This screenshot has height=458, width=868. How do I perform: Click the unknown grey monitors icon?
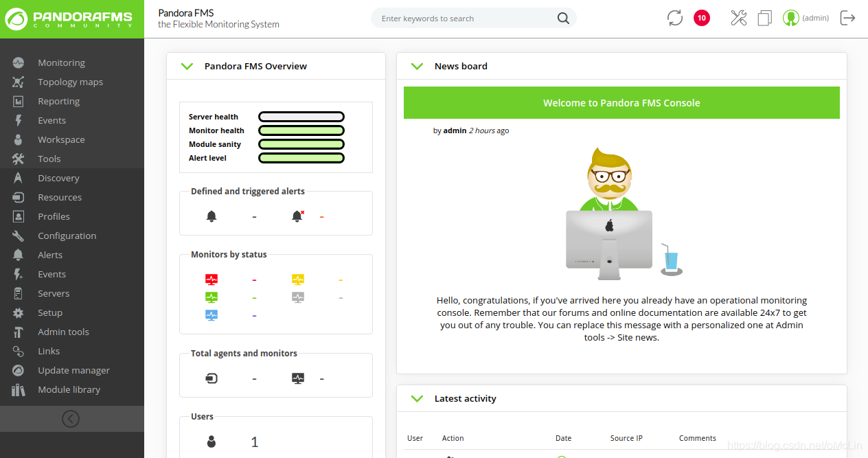tap(297, 297)
